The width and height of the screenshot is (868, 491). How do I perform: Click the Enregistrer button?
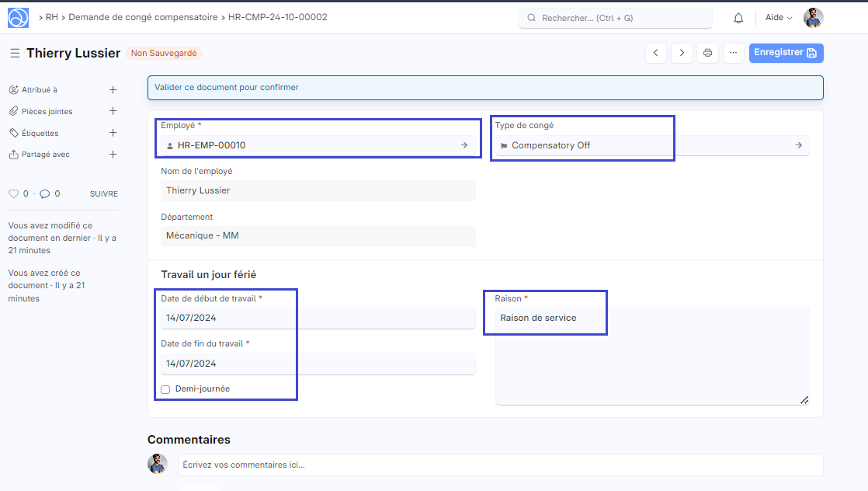[786, 53]
